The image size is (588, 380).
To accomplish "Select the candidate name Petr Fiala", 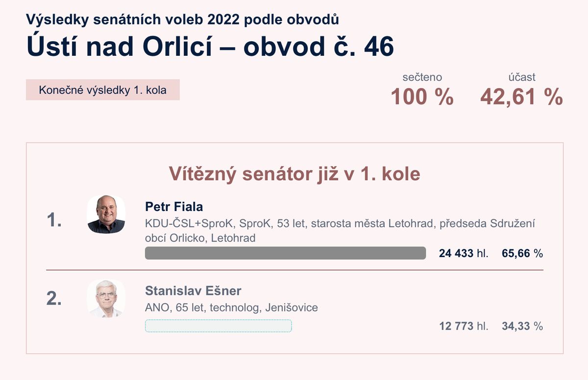I will tap(174, 206).
